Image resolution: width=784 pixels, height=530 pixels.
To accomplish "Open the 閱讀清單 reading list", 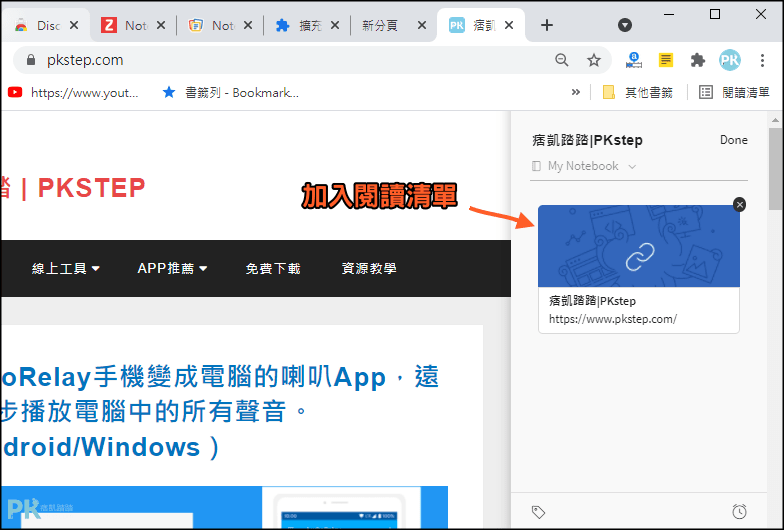I will coord(734,92).
